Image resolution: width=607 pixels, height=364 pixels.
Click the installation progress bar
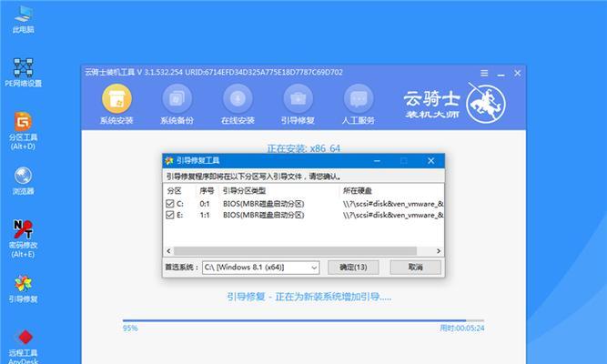pos(303,320)
